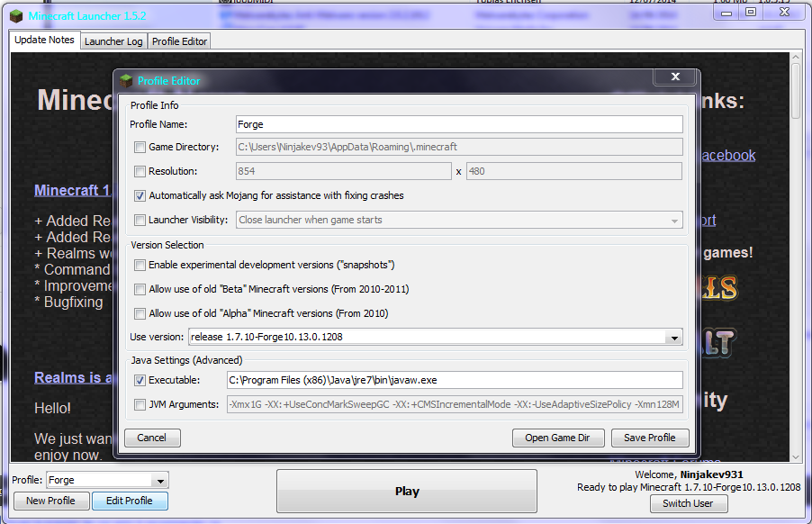Expand the Use version dropdown
Image resolution: width=812 pixels, height=524 pixels.
tap(674, 338)
